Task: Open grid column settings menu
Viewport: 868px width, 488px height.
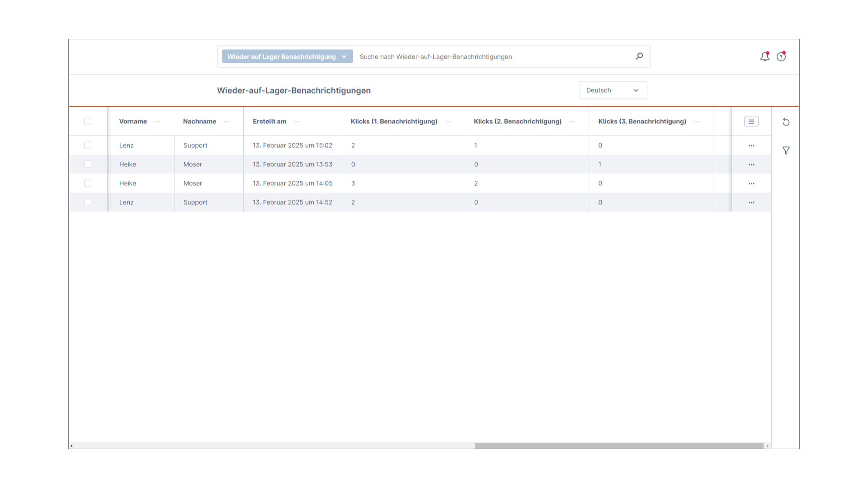Action: [751, 122]
